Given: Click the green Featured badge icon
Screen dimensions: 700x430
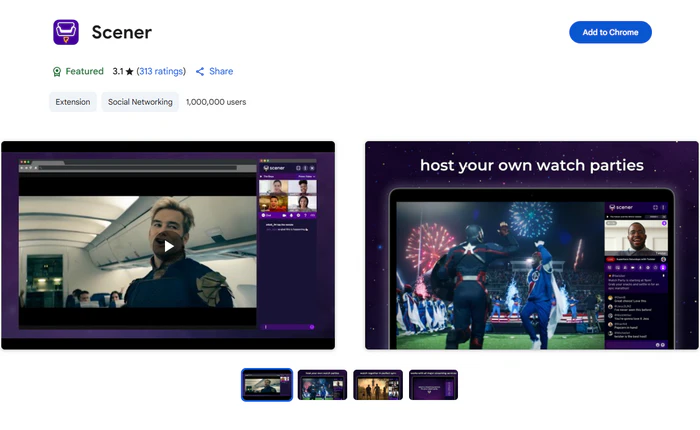Looking at the screenshot, I should (x=57, y=72).
